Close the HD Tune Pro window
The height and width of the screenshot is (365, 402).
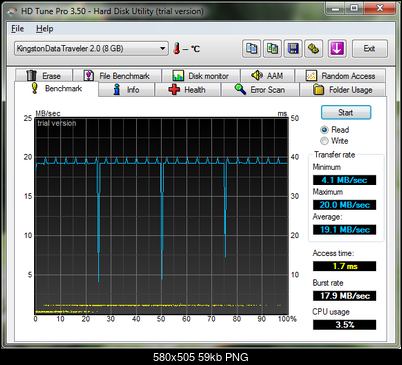(379, 8)
